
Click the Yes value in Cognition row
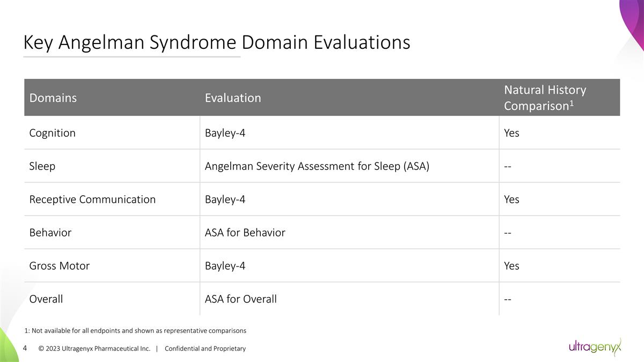(x=511, y=133)
